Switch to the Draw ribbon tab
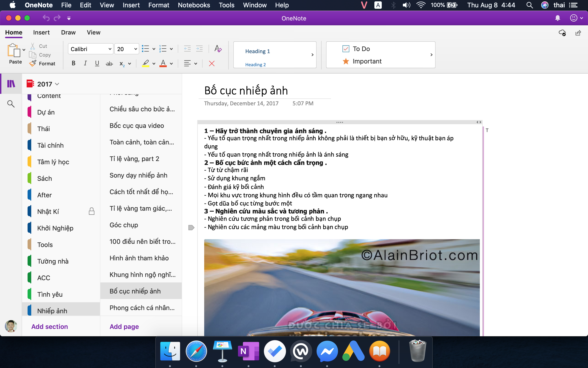The width and height of the screenshot is (588, 368). pyautogui.click(x=68, y=32)
